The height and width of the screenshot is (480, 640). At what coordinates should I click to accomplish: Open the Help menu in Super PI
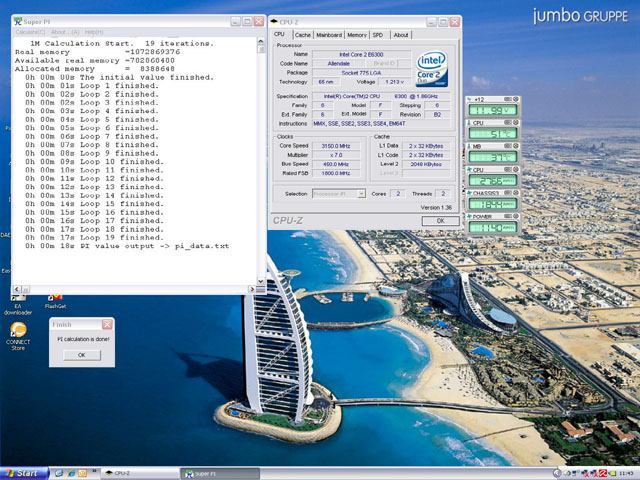click(94, 32)
